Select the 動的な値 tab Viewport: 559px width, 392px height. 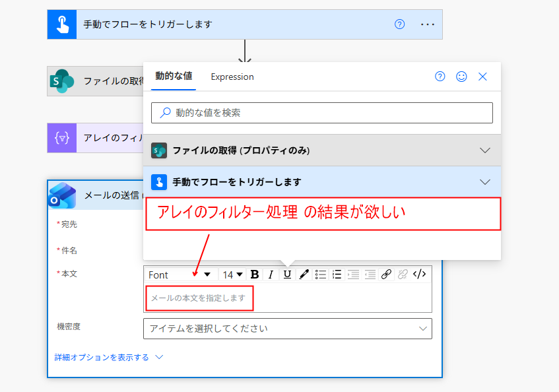pos(174,77)
